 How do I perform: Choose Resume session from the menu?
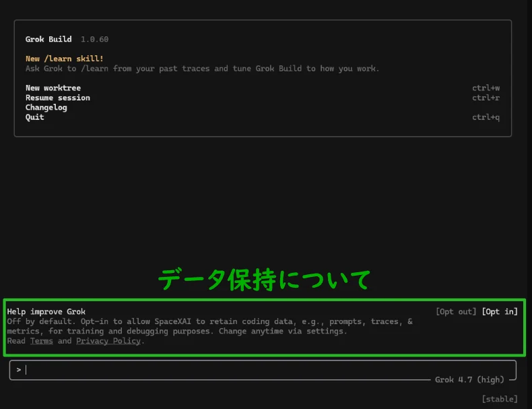(58, 98)
